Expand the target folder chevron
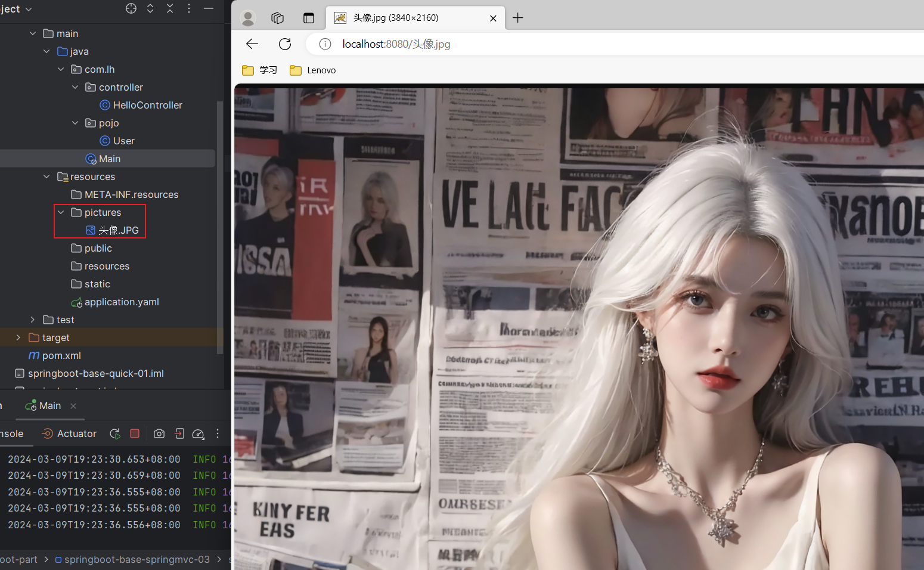This screenshot has height=570, width=924. pos(18,337)
